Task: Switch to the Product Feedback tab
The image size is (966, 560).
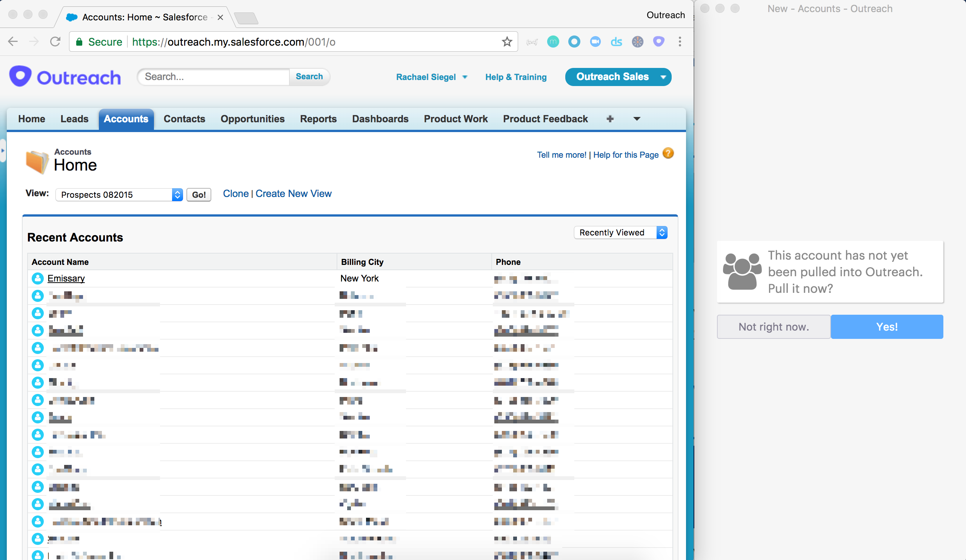Action: [x=545, y=119]
